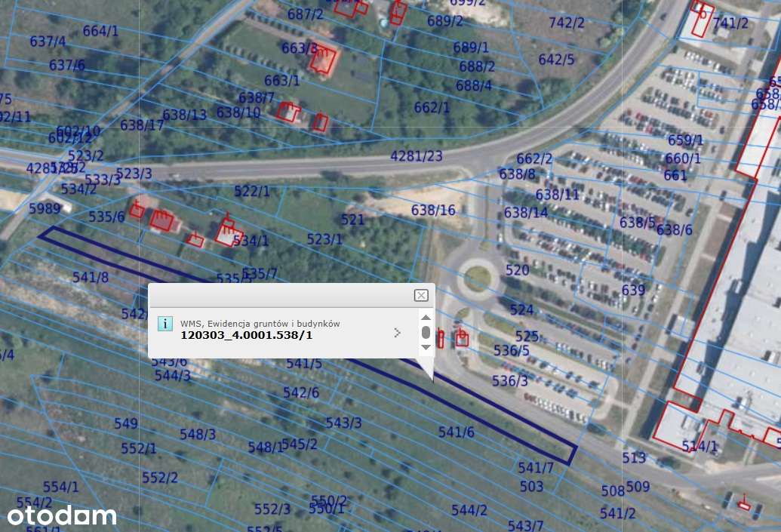Click parcel label 642/5
Screen dimensions: 781x532
tap(556, 60)
